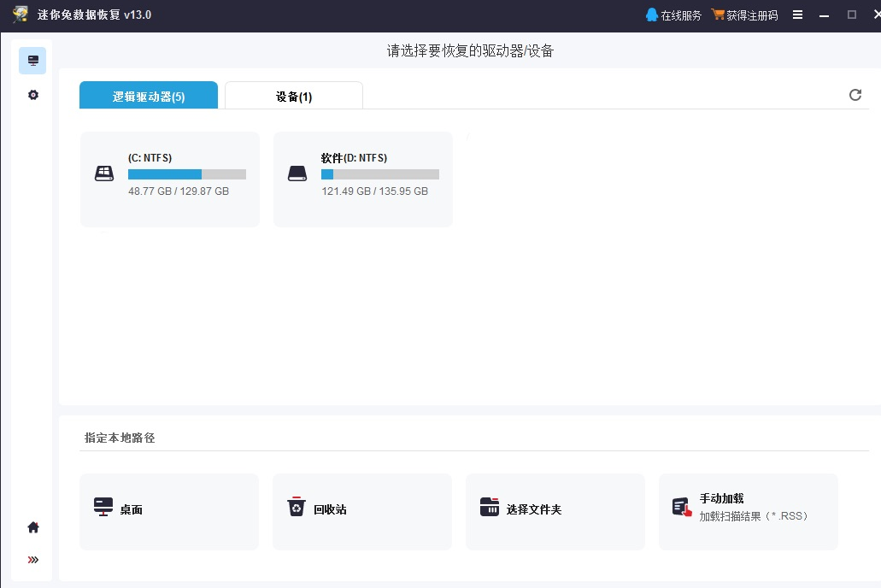This screenshot has width=881, height=588.
Task: Switch to the 设备(1) tab
Action: [294, 96]
